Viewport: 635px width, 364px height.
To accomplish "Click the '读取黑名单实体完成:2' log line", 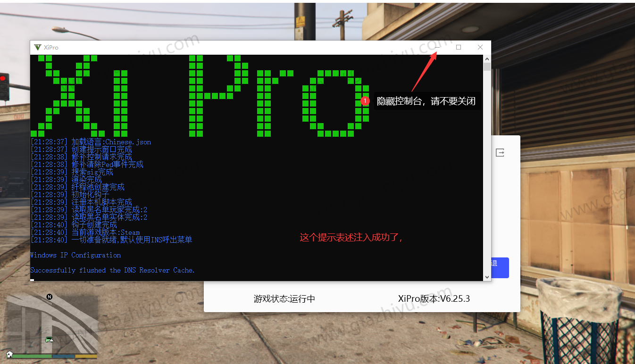I will coord(89,217).
